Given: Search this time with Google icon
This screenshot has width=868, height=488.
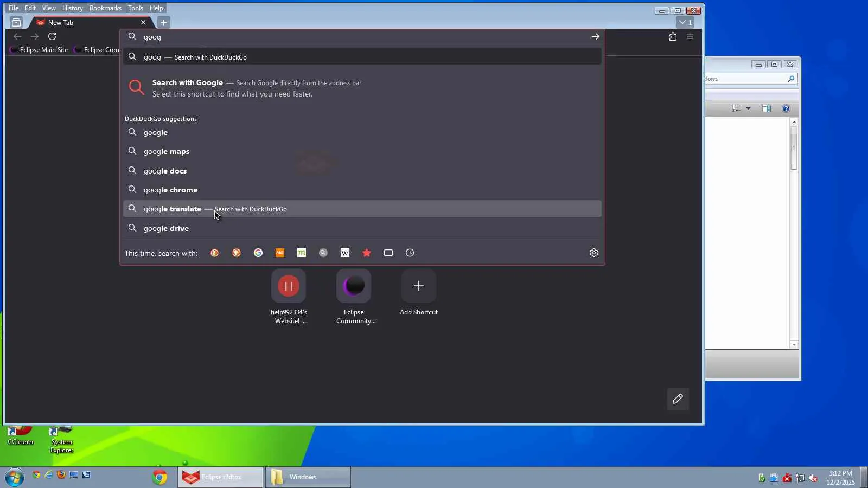Looking at the screenshot, I should tap(258, 253).
